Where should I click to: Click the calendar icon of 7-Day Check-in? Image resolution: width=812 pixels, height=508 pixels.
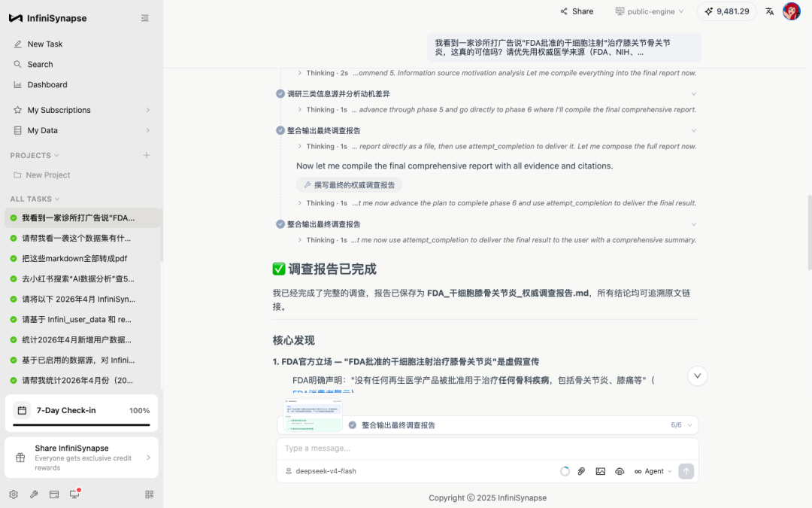coord(22,411)
